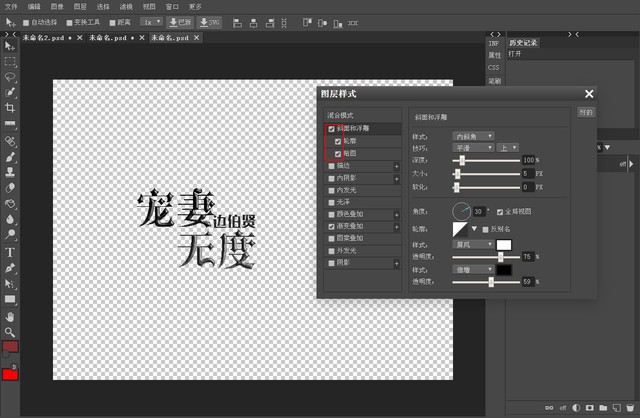Click the 深度 value input field
Screen dimensions: 640x418
tap(527, 160)
